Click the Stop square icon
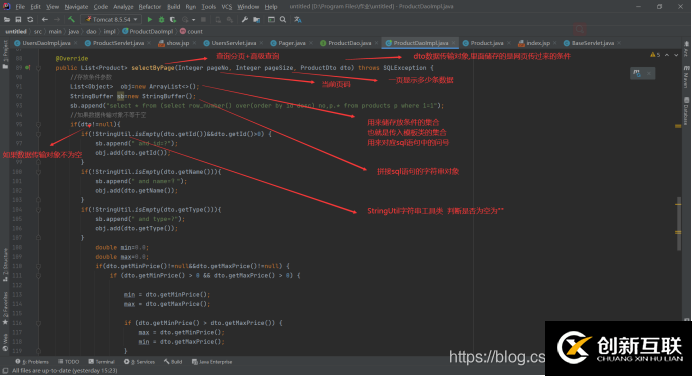The height and width of the screenshot is (376, 692). (203, 19)
